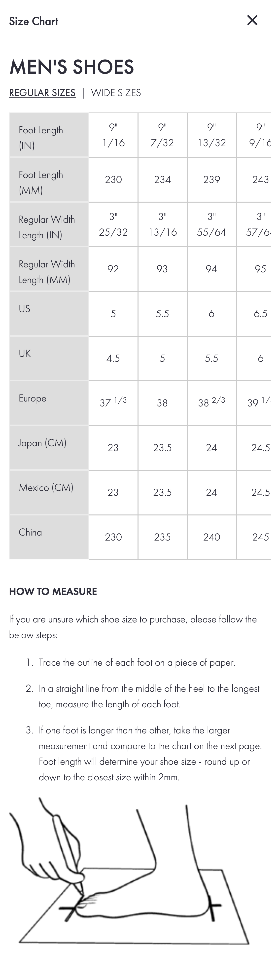
Task: Click the Regular Width 93 MM cell
Action: click(162, 269)
